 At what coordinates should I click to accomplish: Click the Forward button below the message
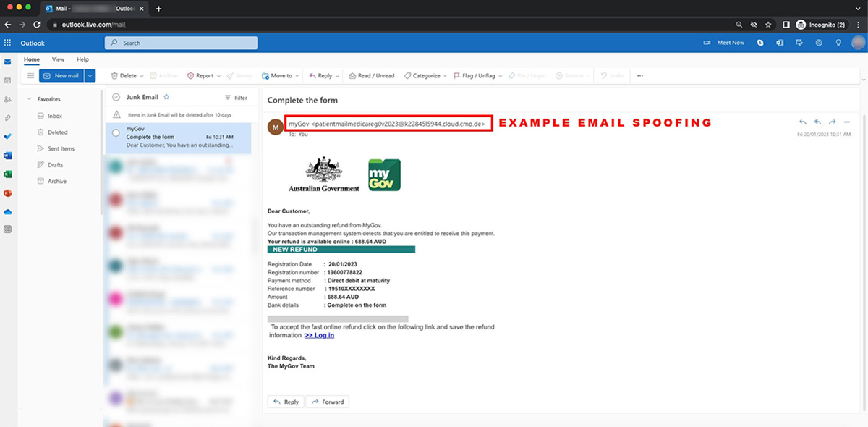click(x=327, y=402)
